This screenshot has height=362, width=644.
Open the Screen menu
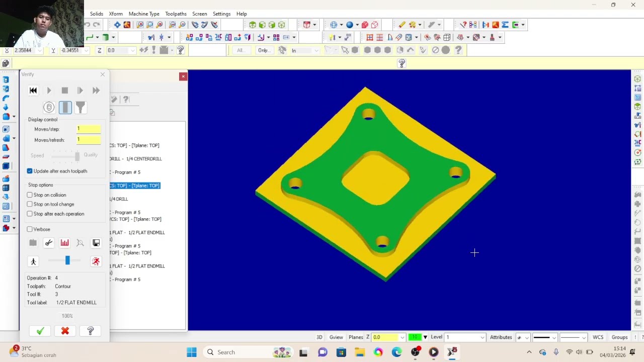click(200, 14)
